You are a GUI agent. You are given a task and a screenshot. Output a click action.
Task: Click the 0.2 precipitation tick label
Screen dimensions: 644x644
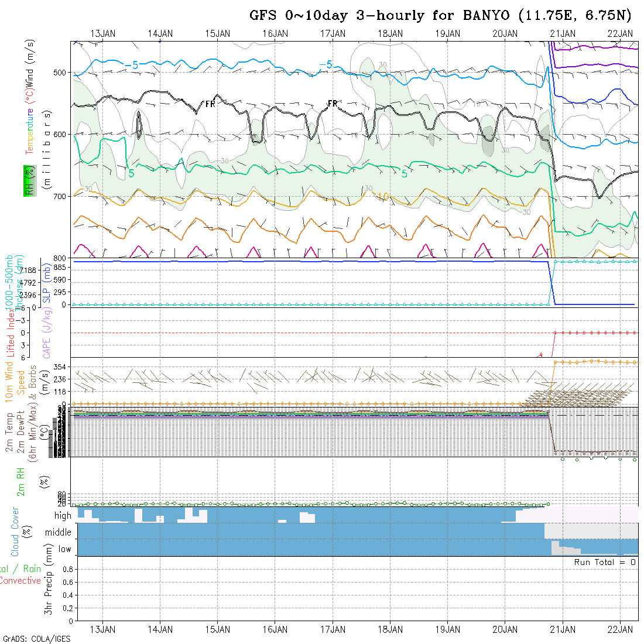(68, 608)
